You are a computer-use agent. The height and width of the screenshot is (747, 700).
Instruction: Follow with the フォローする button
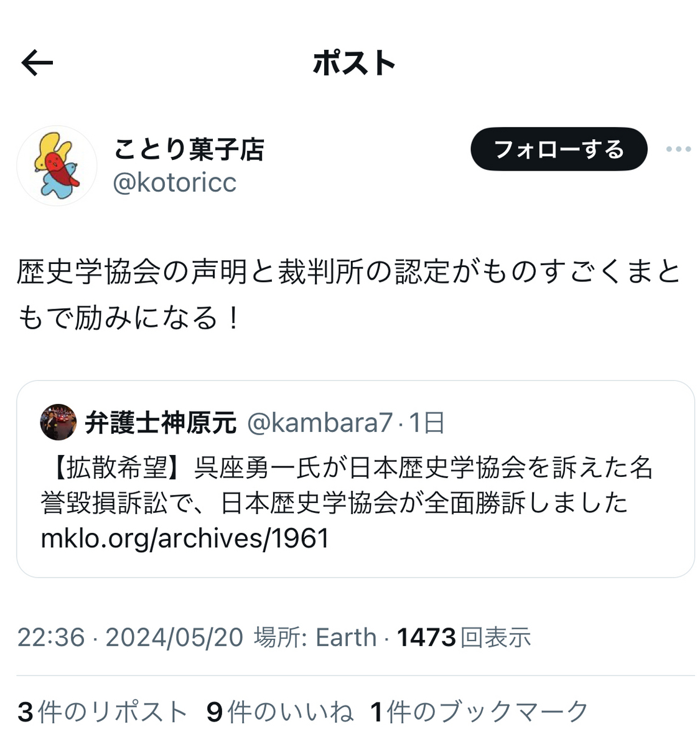tap(559, 149)
